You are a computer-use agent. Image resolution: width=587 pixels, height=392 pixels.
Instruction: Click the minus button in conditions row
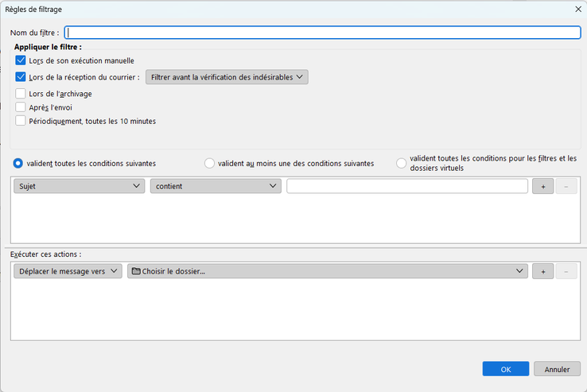coord(566,186)
